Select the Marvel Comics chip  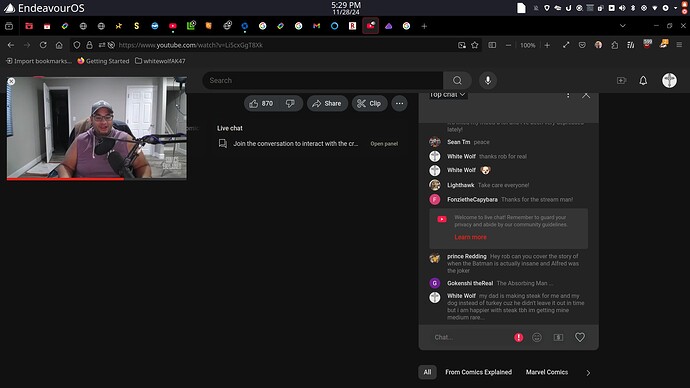(x=547, y=372)
